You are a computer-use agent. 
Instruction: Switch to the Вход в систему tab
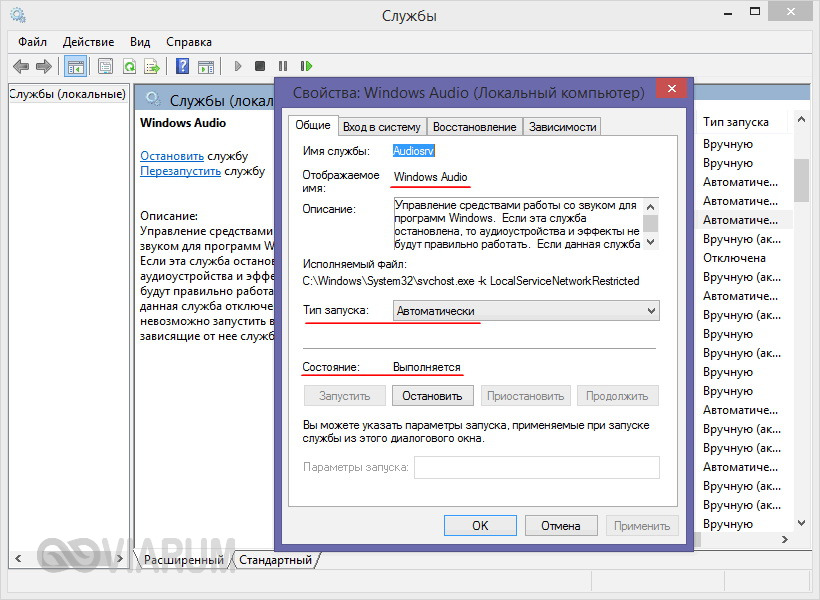tap(382, 127)
